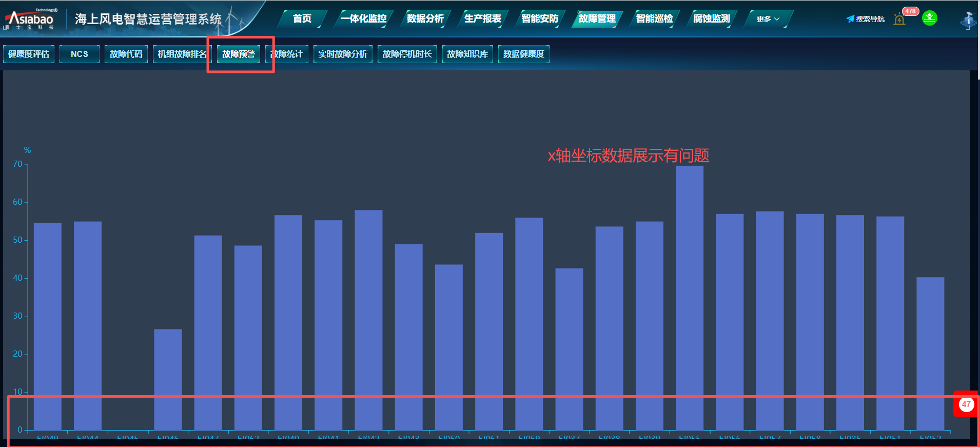980x447 pixels.
Task: Expand the 更多 dropdown menu
Action: pyautogui.click(x=768, y=19)
